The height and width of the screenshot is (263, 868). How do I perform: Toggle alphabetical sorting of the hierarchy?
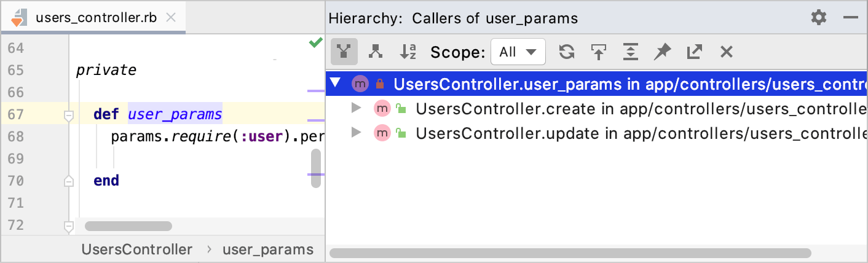coord(408,52)
